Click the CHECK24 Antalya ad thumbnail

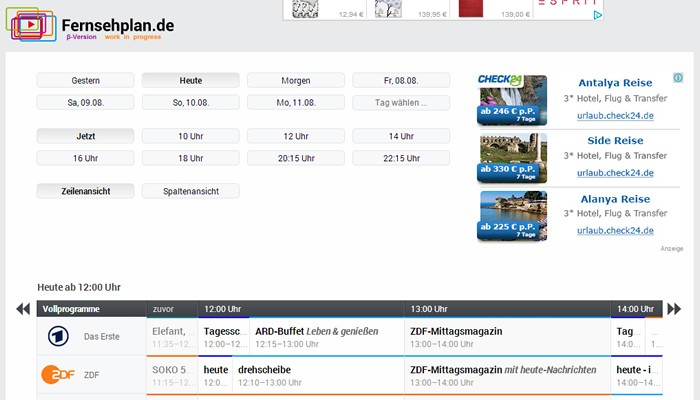pyautogui.click(x=512, y=100)
